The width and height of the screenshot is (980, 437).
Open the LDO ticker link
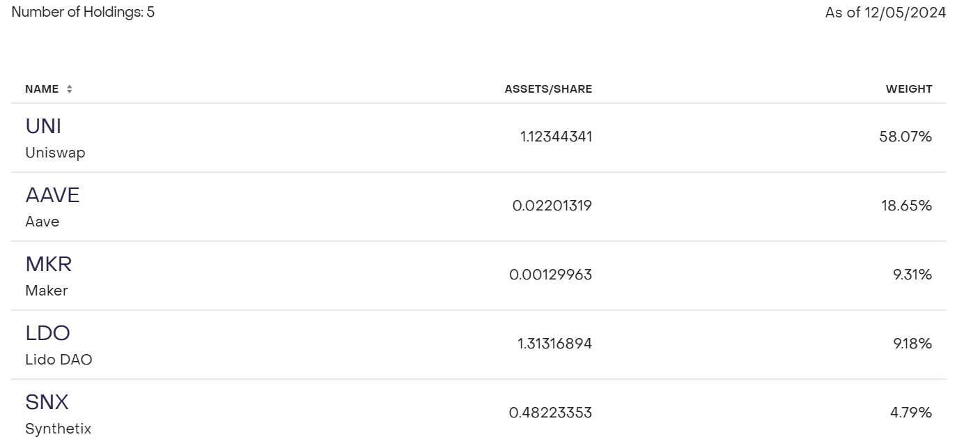(47, 333)
